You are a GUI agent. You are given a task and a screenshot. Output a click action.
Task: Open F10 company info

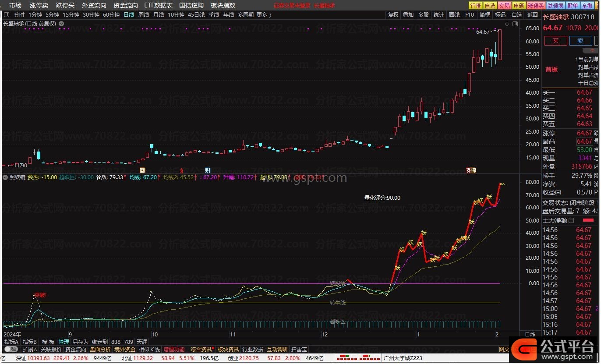coord(470,15)
